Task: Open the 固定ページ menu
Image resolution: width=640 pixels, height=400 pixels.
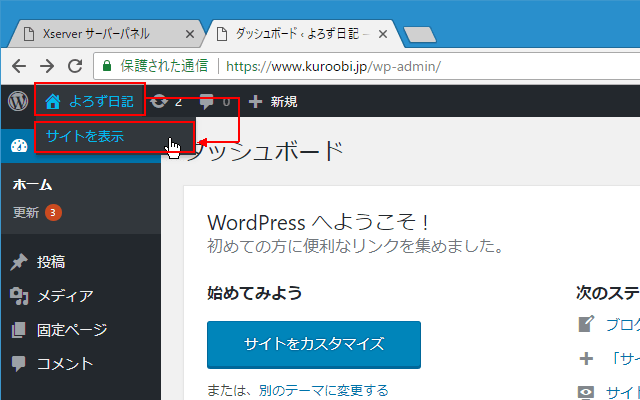Action: (72, 330)
